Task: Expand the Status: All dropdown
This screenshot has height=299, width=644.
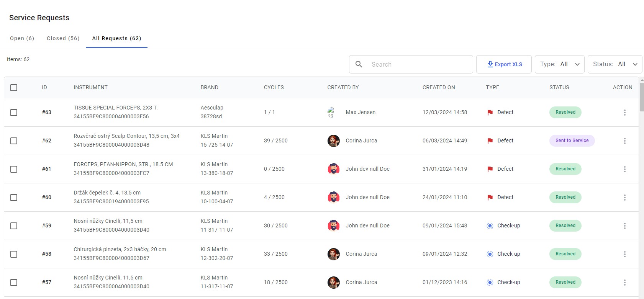Action: 615,64
